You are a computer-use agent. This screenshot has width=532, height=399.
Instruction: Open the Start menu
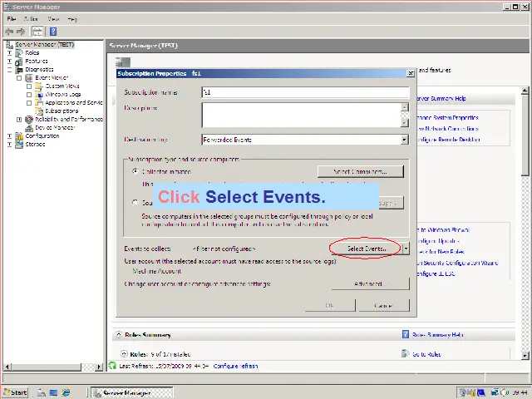(15, 392)
